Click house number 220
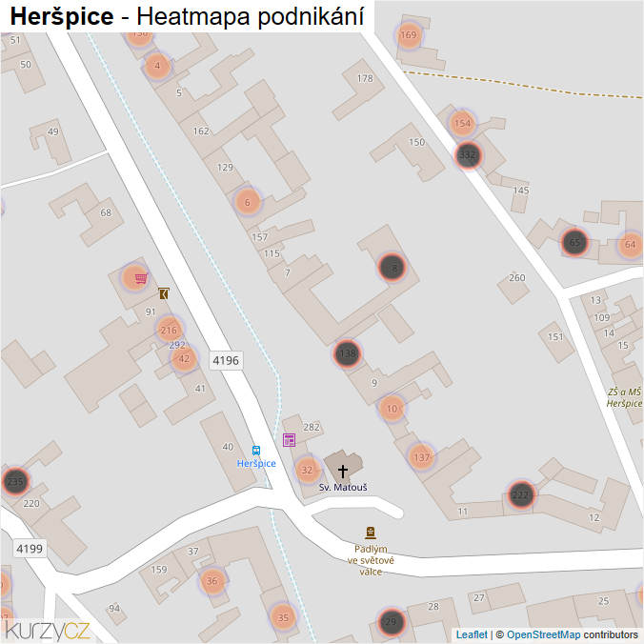 pos(31,503)
